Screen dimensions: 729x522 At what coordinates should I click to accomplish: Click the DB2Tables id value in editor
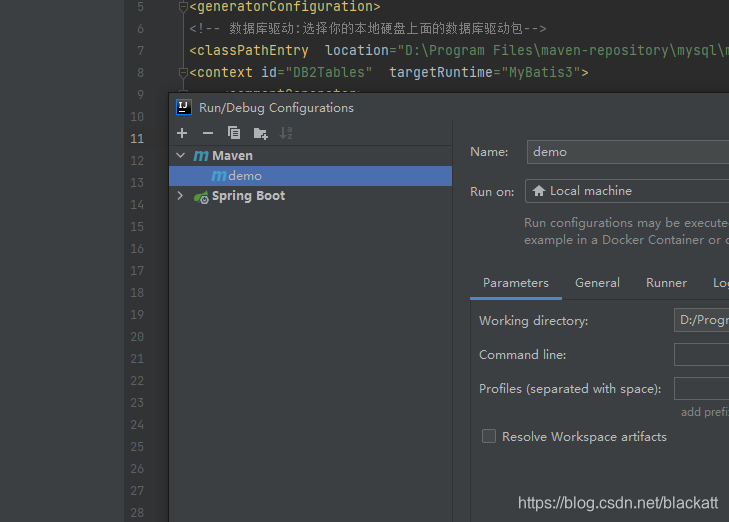tap(329, 73)
